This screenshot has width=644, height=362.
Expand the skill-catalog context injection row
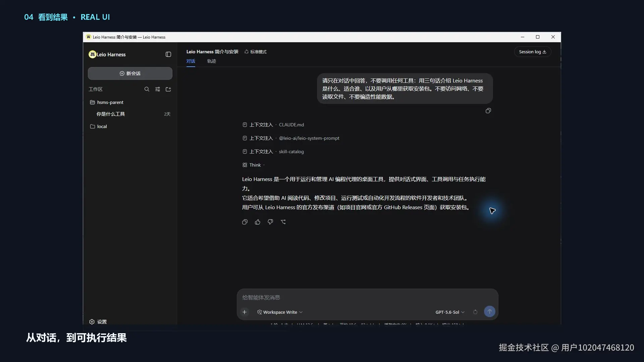[x=273, y=152]
